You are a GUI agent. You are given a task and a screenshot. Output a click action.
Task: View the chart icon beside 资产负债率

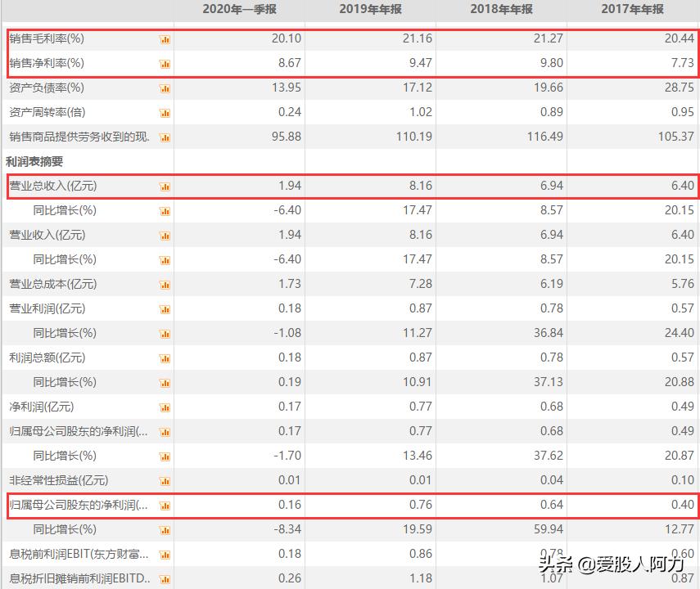pos(165,88)
